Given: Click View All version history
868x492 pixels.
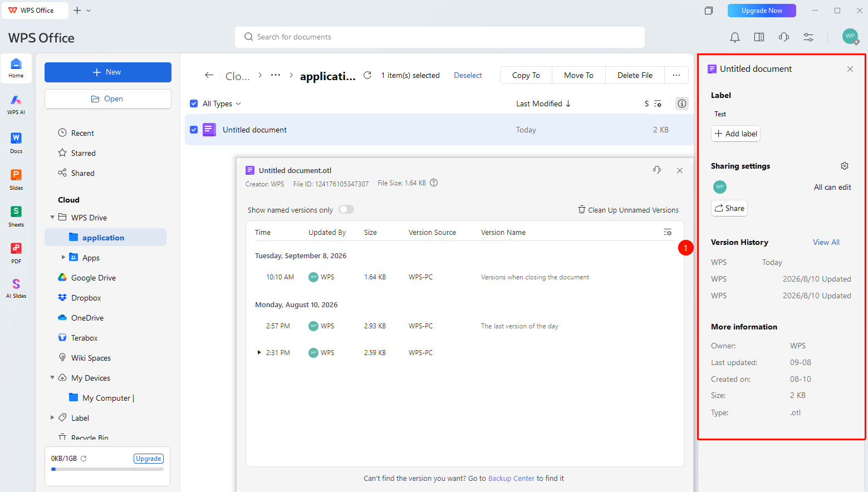Looking at the screenshot, I should point(826,242).
